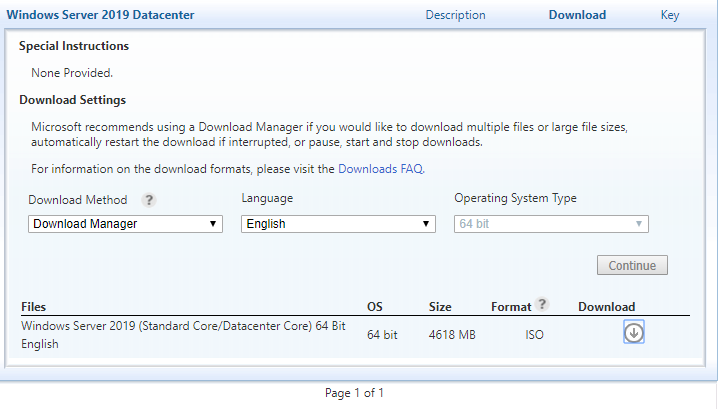Click the question mark icon next to Format
Viewport: 727px width, 409px height.
point(542,304)
